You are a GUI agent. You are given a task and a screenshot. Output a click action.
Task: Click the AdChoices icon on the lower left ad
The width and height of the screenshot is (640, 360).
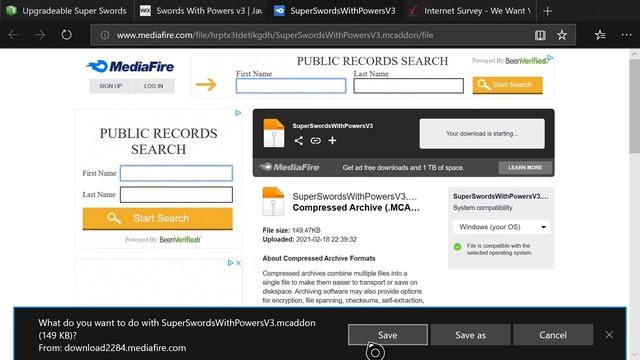[230, 263]
